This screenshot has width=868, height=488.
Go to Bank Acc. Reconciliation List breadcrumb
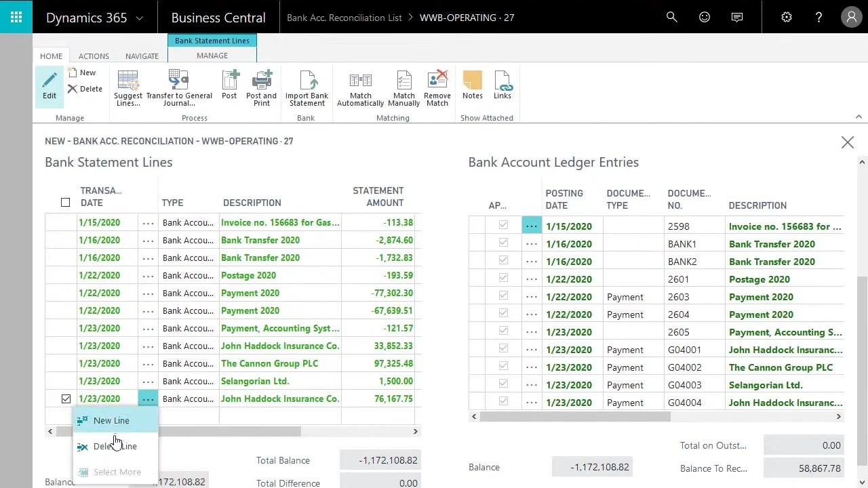point(344,18)
